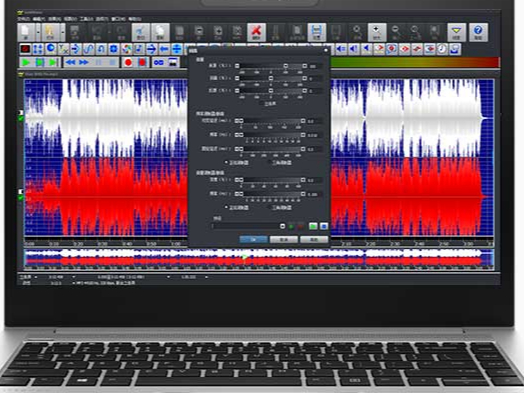Open help via blue question mark icon

(478, 32)
